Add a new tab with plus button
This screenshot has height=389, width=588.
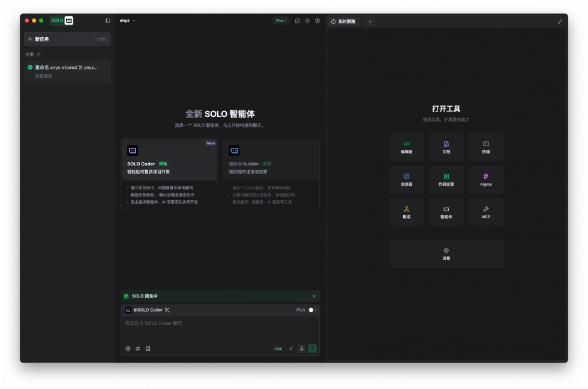[x=370, y=22]
